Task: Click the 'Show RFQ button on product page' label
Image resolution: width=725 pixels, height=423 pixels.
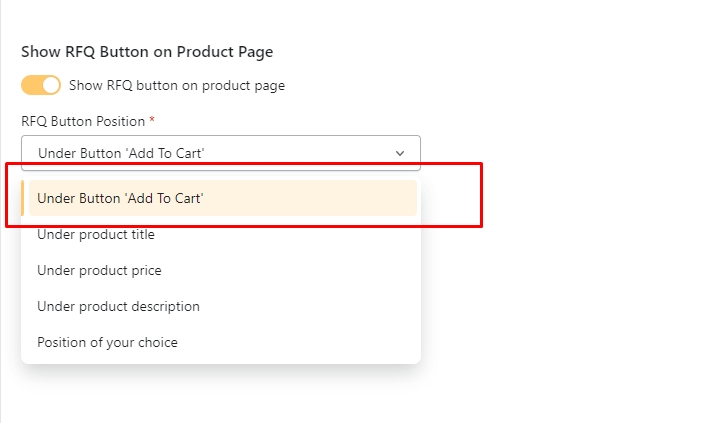Action: coord(177,86)
